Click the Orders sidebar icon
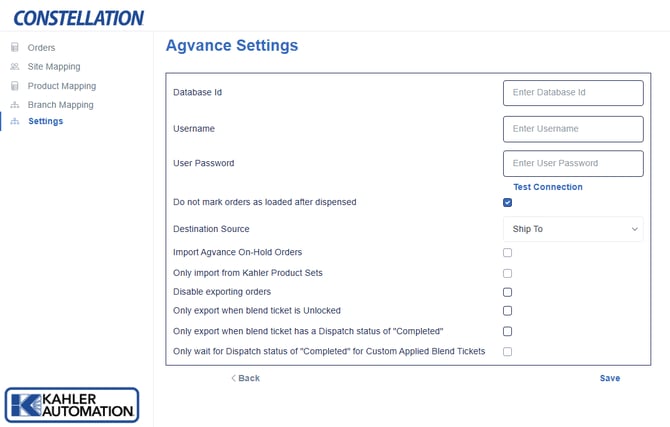 (x=15, y=47)
